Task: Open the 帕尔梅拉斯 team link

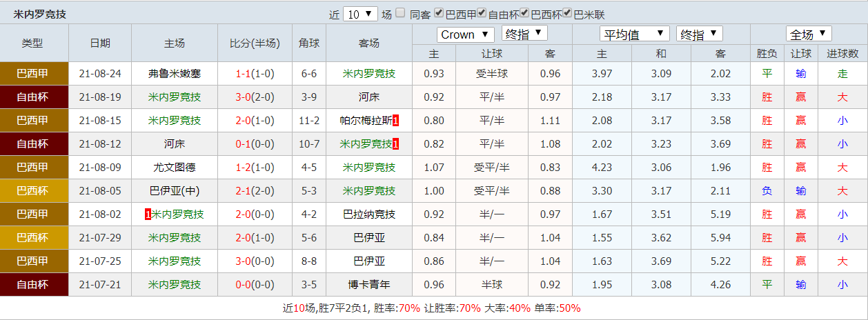Action: pos(366,121)
